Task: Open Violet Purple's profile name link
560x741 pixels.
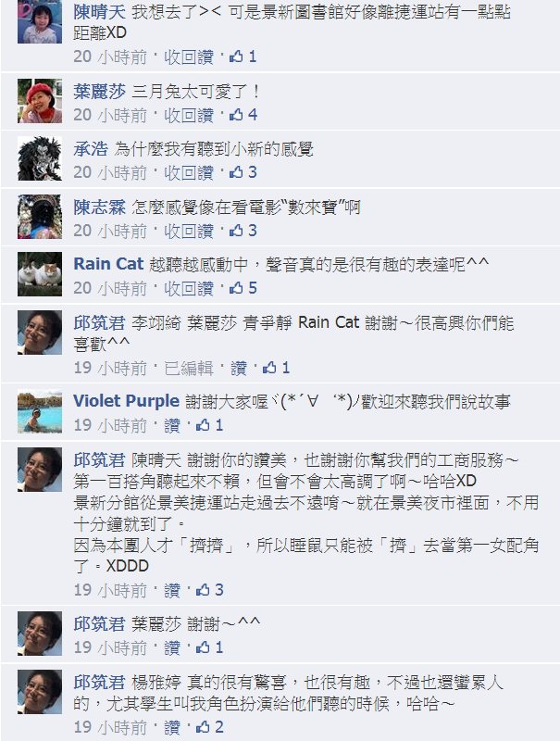Action: [126, 401]
